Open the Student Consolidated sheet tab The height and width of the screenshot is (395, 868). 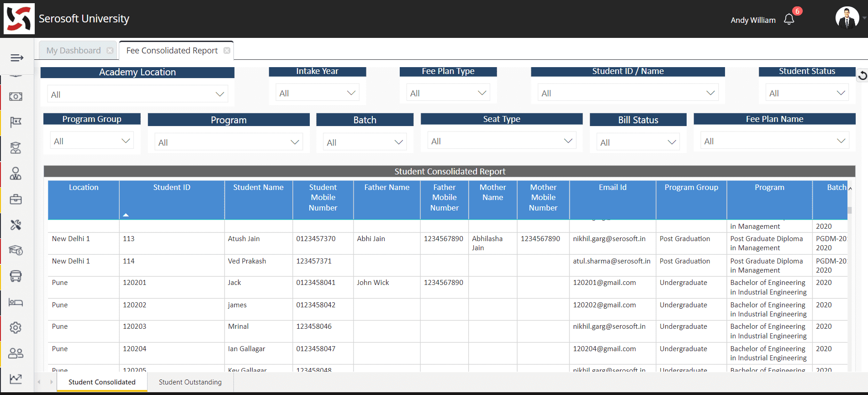click(102, 382)
